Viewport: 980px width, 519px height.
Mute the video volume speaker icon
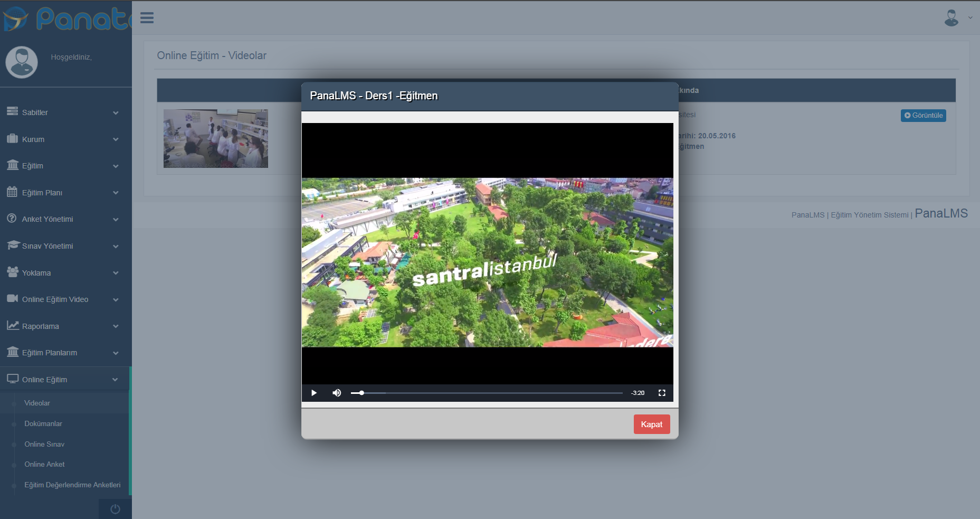(337, 393)
